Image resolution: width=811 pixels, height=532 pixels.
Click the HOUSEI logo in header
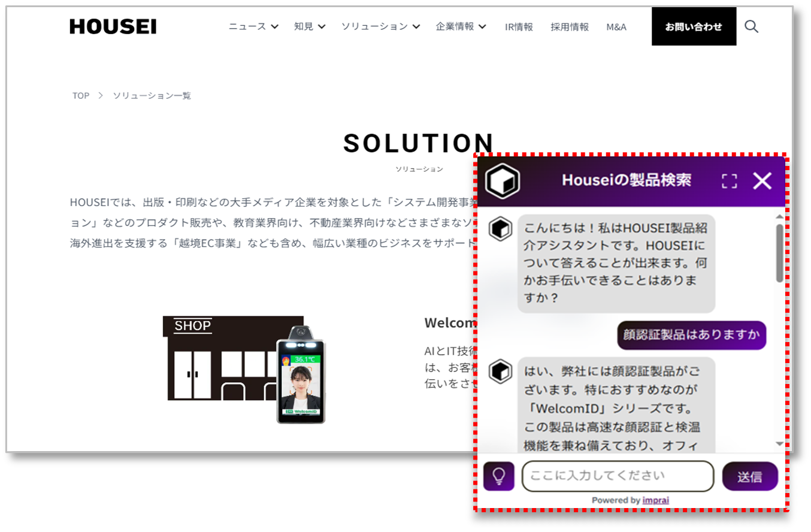click(x=113, y=26)
